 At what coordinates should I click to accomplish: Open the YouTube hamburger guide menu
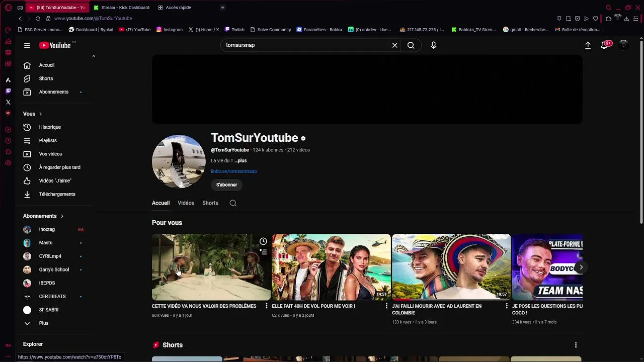point(27,45)
